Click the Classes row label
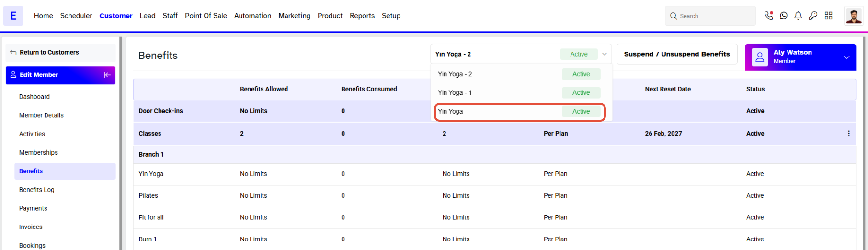This screenshot has width=868, height=250. point(150,134)
